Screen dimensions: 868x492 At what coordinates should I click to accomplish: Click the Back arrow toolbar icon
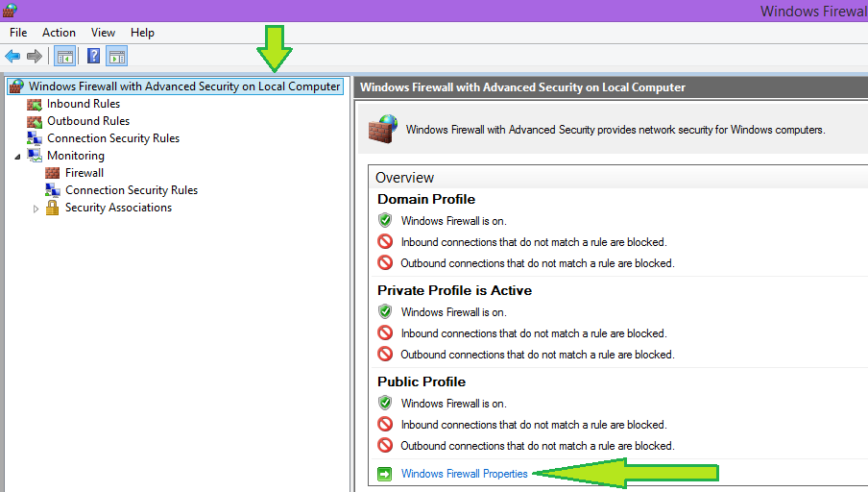(12, 56)
